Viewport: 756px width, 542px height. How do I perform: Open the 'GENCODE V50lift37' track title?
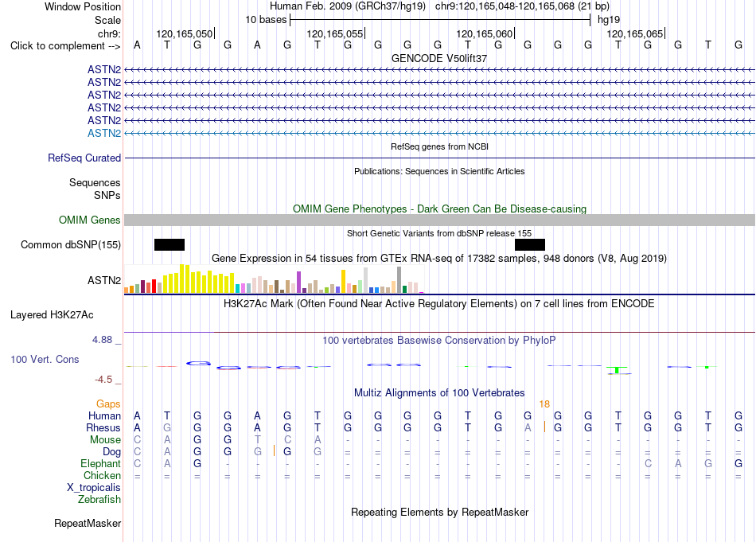[x=439, y=58]
